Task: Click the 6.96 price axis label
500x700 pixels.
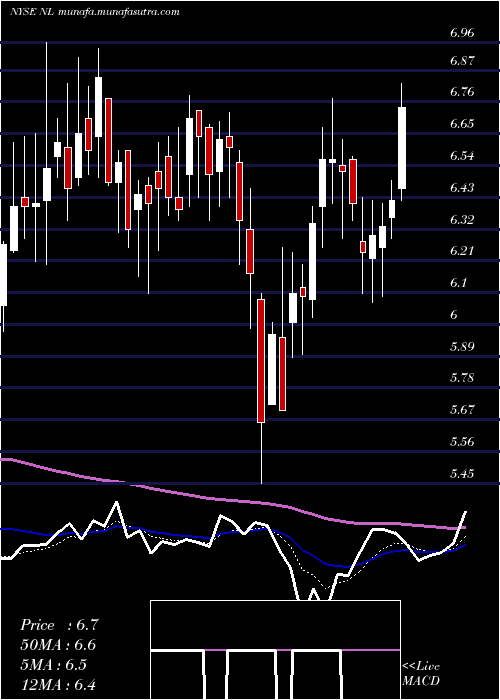Action: click(x=462, y=33)
